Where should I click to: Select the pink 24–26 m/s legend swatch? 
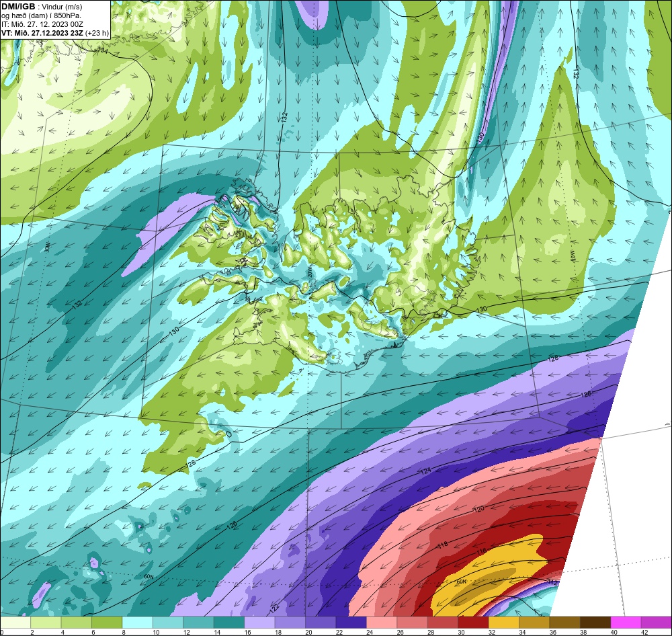pos(382,623)
